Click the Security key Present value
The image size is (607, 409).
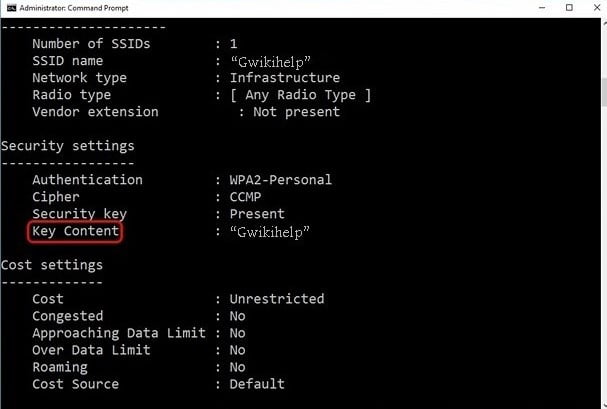pos(257,214)
